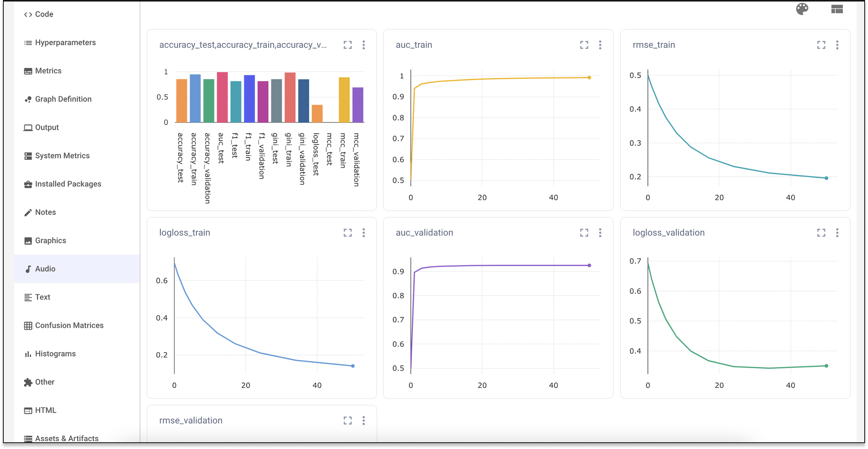The height and width of the screenshot is (449, 868).
Task: Click the Audio label
Action: tap(45, 269)
